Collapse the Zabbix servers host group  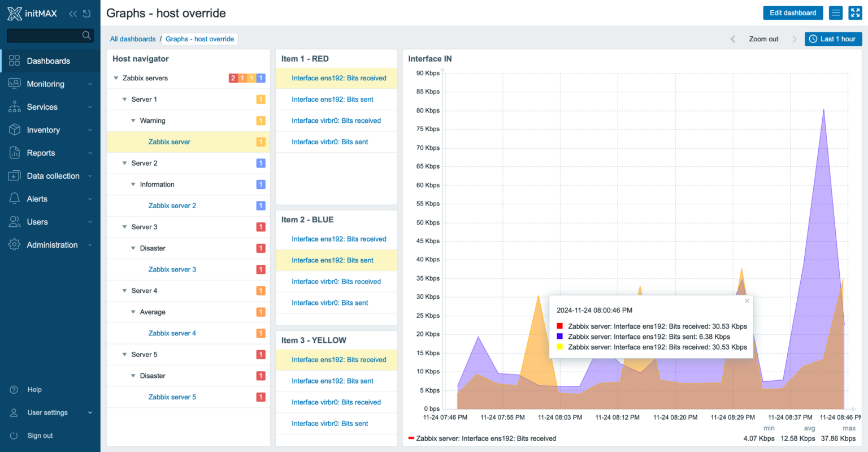[x=116, y=78]
